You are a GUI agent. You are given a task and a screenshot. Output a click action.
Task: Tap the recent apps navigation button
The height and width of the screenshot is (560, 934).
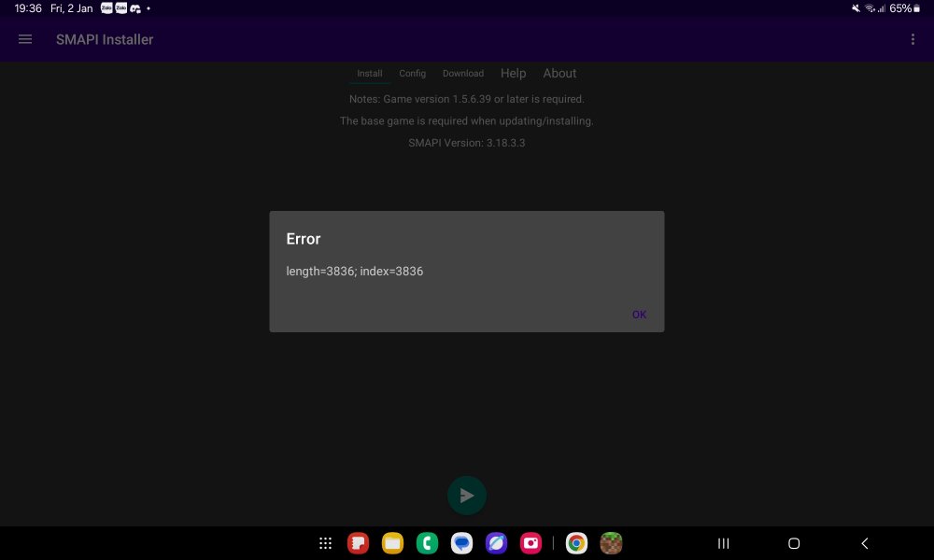tap(723, 543)
